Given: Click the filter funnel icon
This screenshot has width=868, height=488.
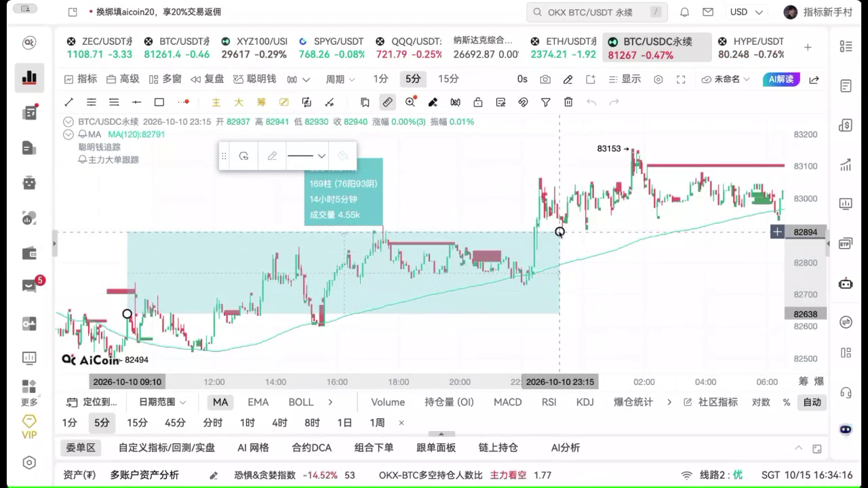Looking at the screenshot, I should (x=546, y=102).
